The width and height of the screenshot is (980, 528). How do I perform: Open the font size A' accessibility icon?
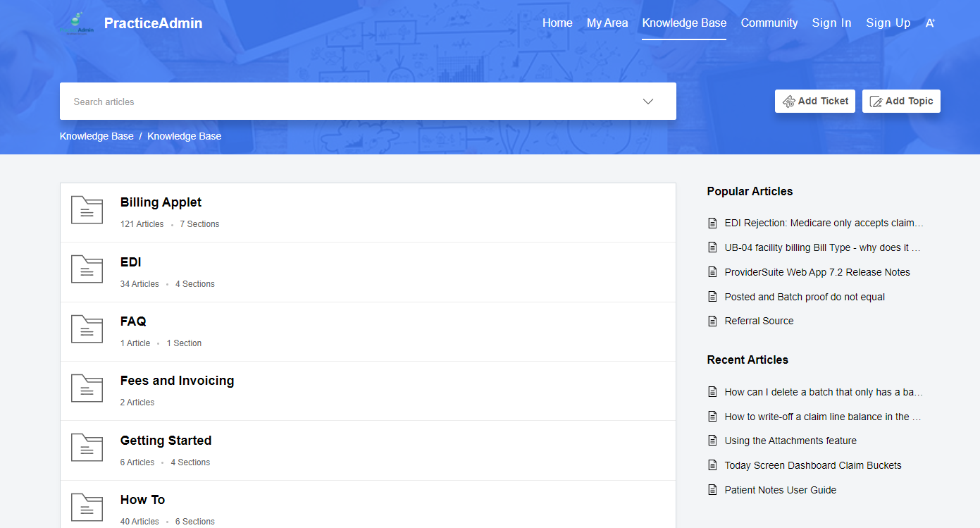coord(930,23)
